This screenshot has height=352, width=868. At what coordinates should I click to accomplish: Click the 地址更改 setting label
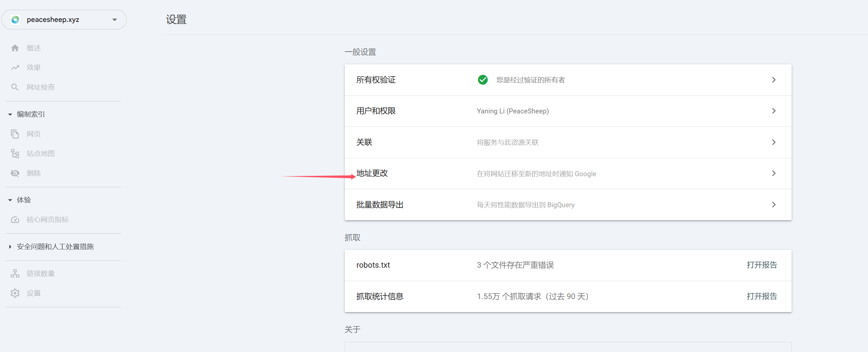(372, 173)
